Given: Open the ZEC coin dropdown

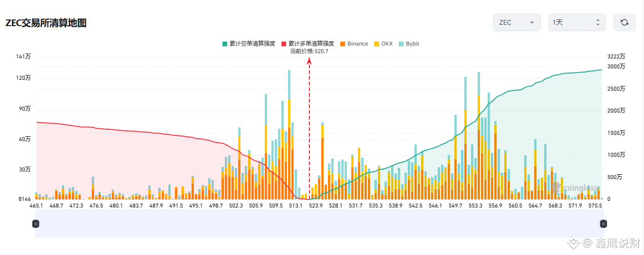Looking at the screenshot, I should point(517,22).
